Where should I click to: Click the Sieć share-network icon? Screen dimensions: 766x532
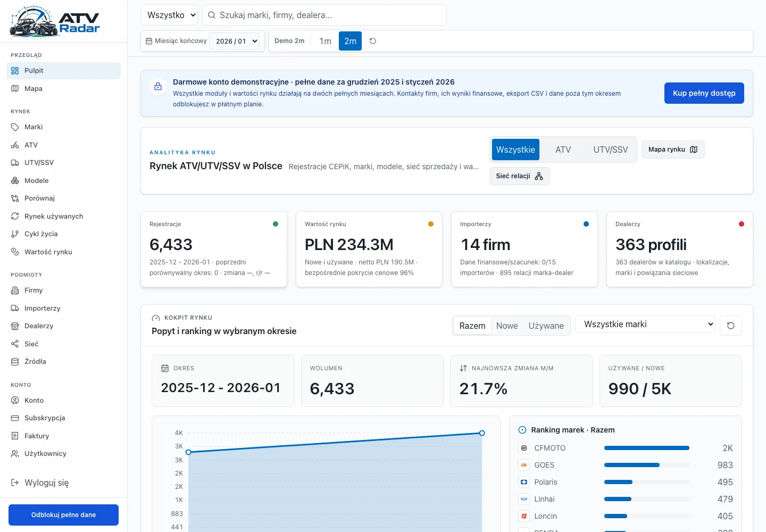click(x=15, y=344)
